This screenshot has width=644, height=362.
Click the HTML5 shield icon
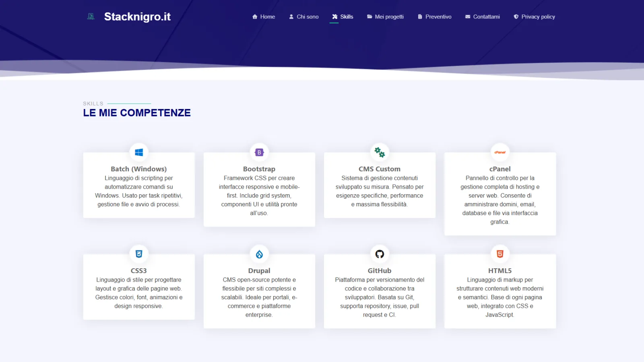pyautogui.click(x=500, y=254)
